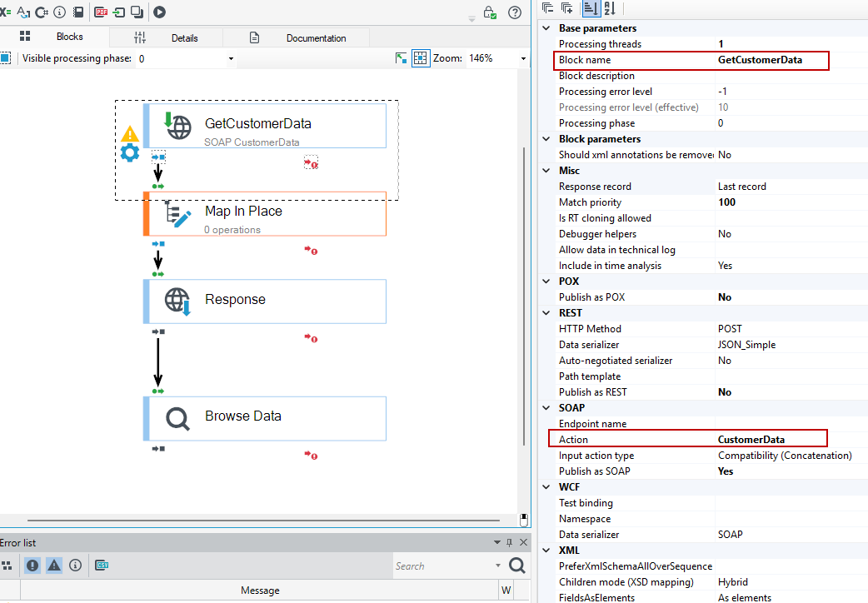
Task: Select the Response block
Action: [265, 301]
